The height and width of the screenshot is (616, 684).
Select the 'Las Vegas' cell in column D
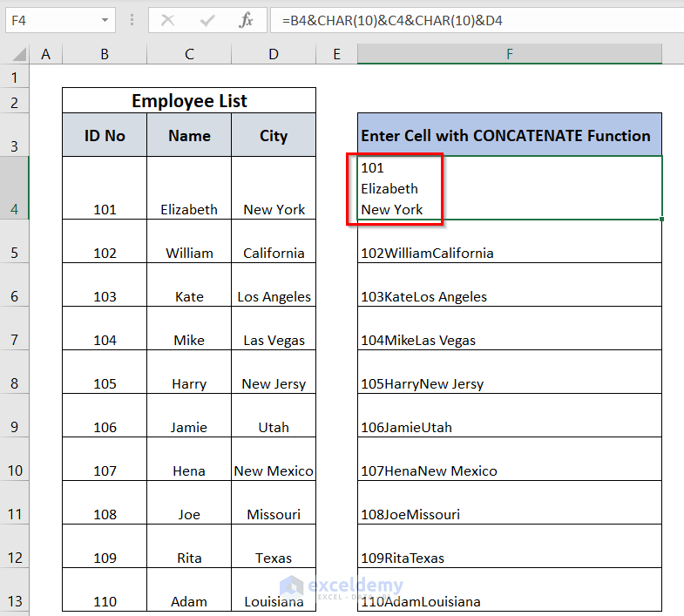click(274, 328)
